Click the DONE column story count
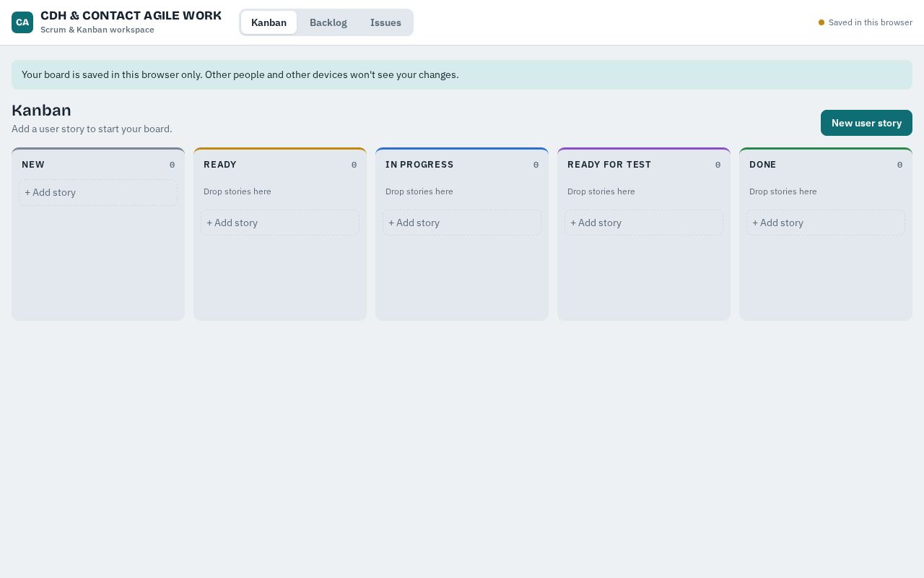Image resolution: width=924 pixels, height=578 pixels. [899, 165]
